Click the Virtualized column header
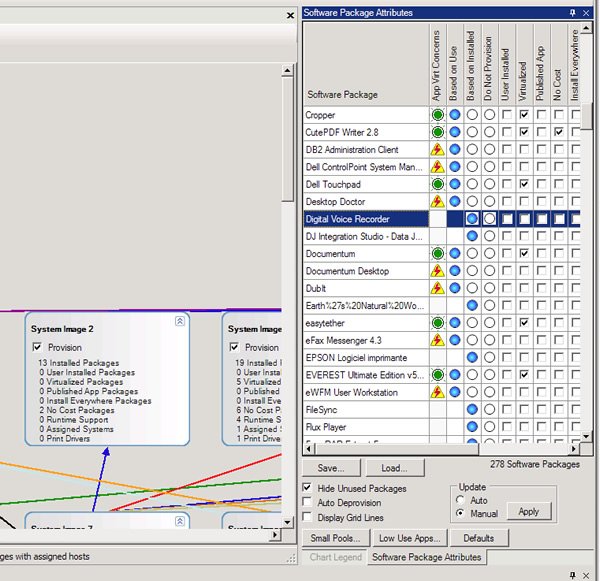Viewport: 600px width, 581px height. (524, 64)
